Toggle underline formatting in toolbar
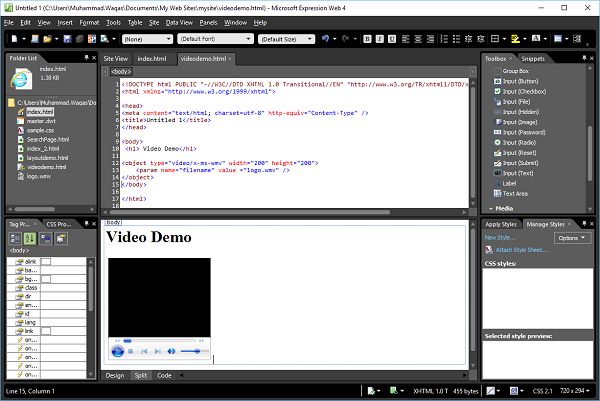 391,39
